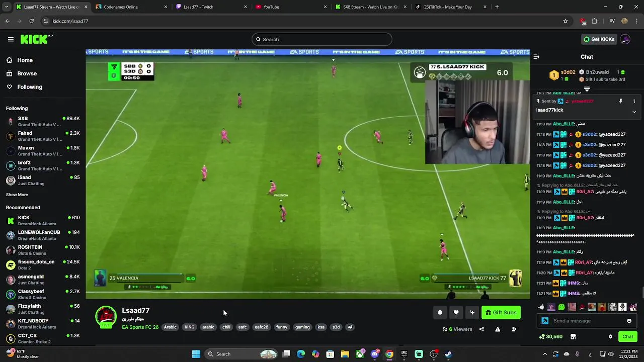Click the green Chat send button
The height and width of the screenshot is (362, 644).
tap(628, 336)
